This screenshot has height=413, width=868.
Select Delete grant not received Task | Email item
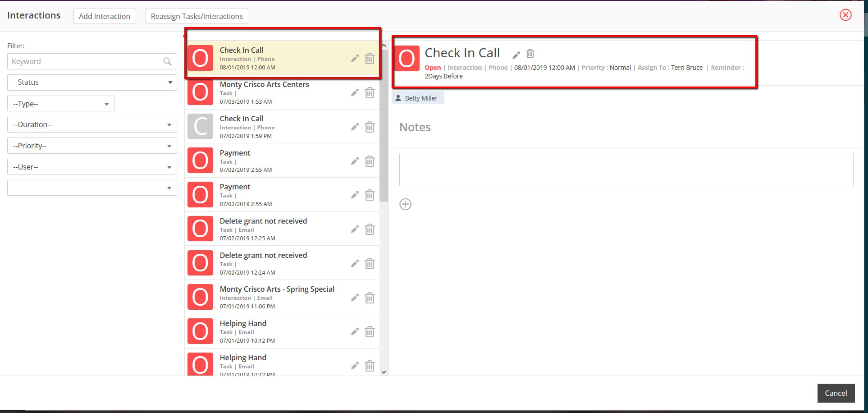[283, 229]
